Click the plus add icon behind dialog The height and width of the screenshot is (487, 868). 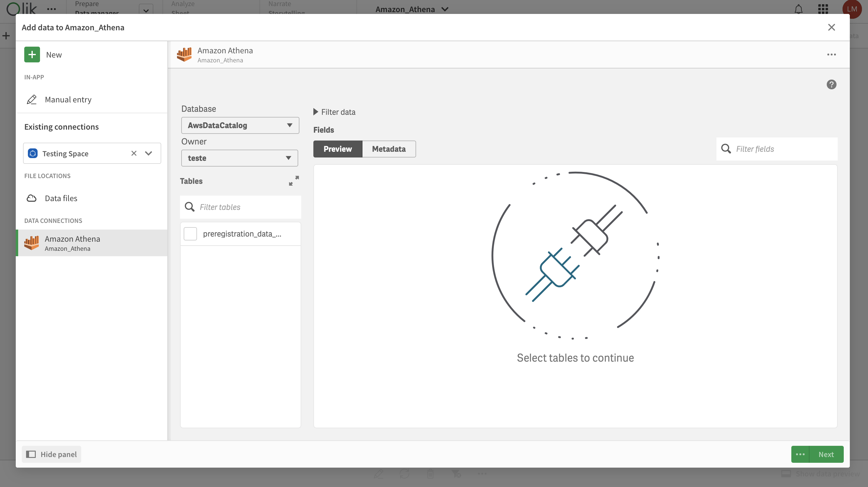click(x=6, y=36)
